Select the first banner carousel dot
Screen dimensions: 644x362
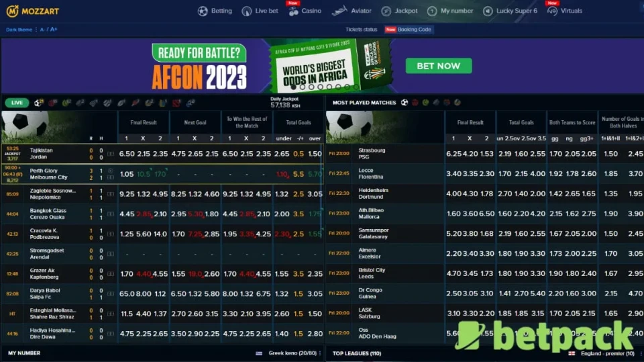(293, 87)
